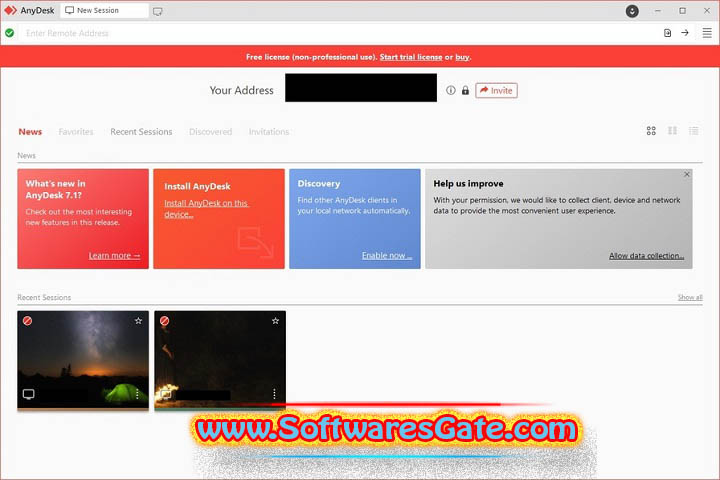Click the redacted address box
The image size is (720, 480).
point(361,88)
